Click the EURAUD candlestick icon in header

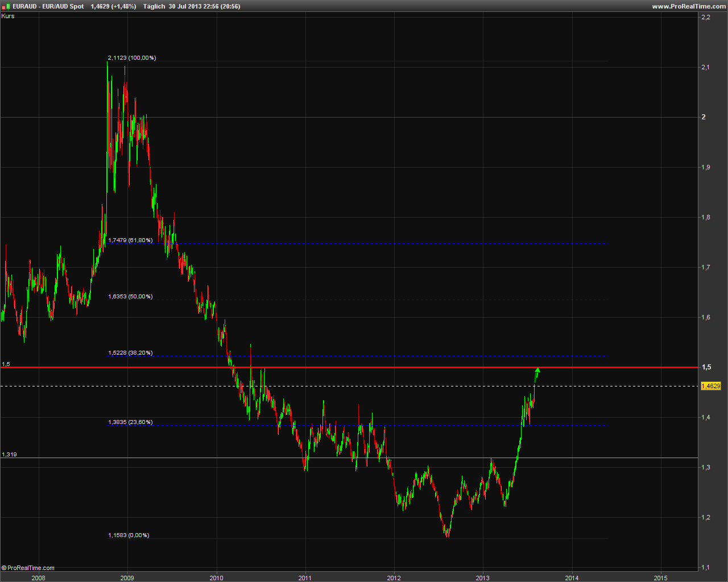click(6, 6)
